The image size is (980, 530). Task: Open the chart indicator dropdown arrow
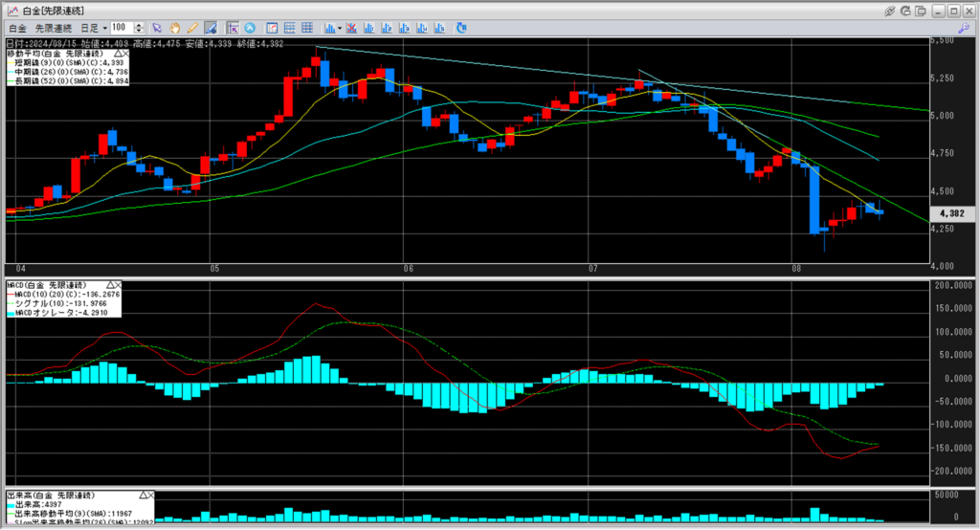(339, 28)
